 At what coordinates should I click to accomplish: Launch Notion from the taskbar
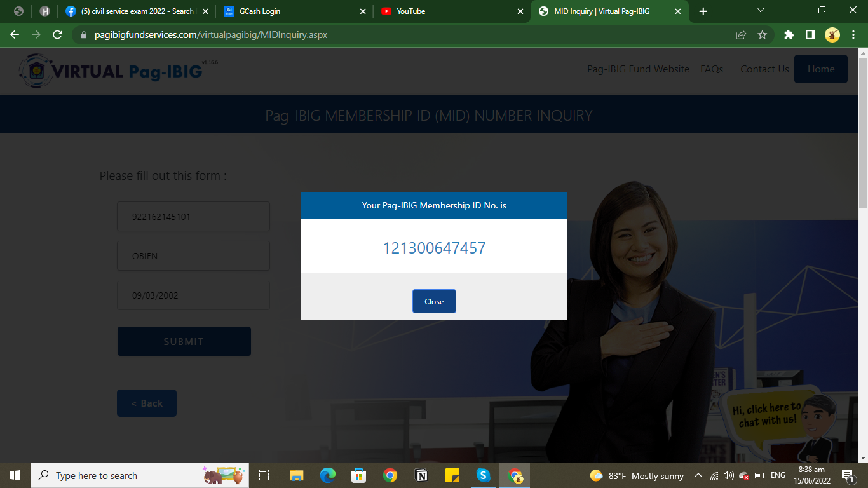(421, 475)
